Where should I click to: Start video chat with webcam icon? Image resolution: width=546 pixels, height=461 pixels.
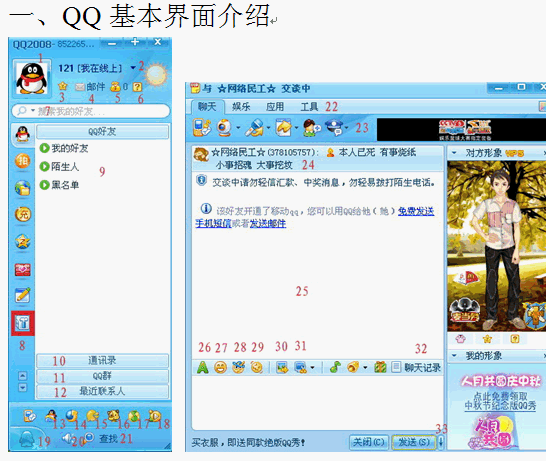click(x=225, y=127)
